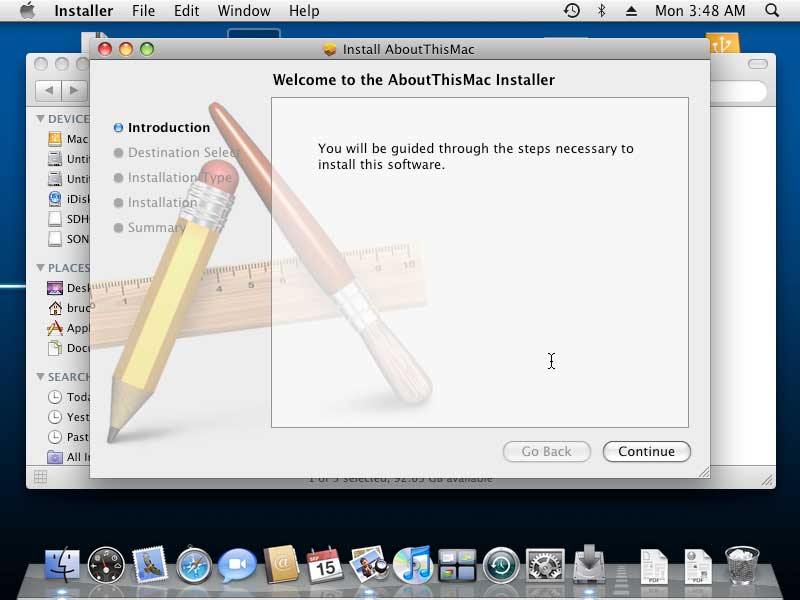
Task: Click the Installation step label
Action: coord(162,203)
